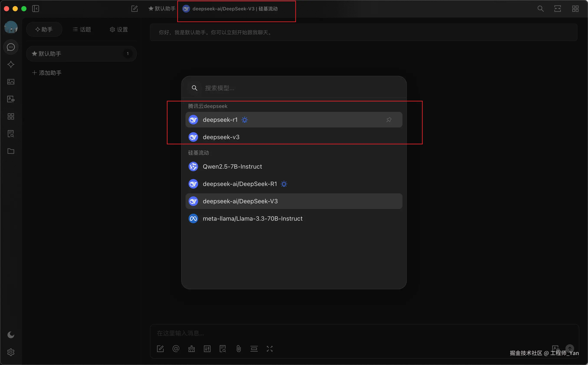Screen dimensions: 588x365
Task: Toggle dark mode moon icon
Action: (11, 335)
